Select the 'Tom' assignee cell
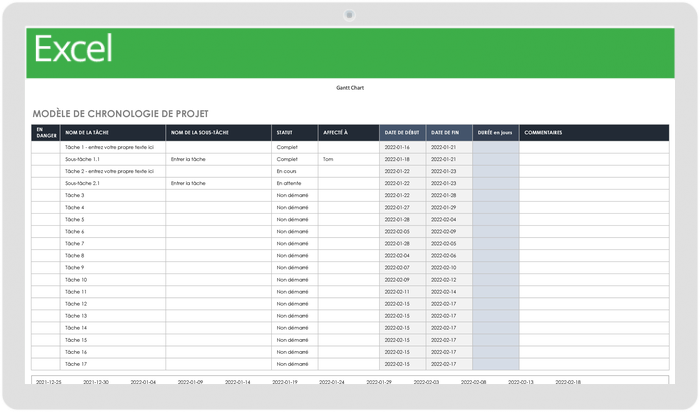Viewport: 700px width, 412px height. (x=328, y=159)
